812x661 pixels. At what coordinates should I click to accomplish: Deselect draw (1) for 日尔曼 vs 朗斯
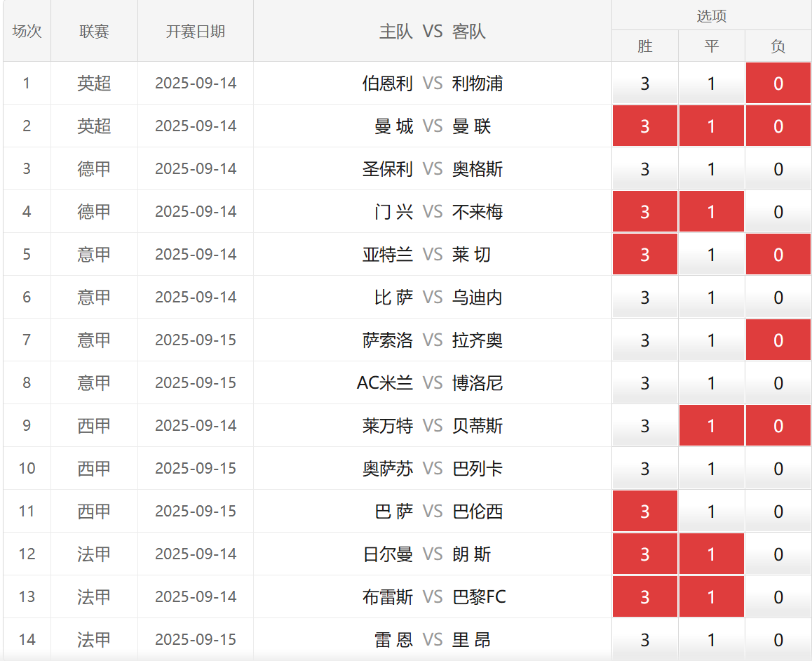click(712, 554)
